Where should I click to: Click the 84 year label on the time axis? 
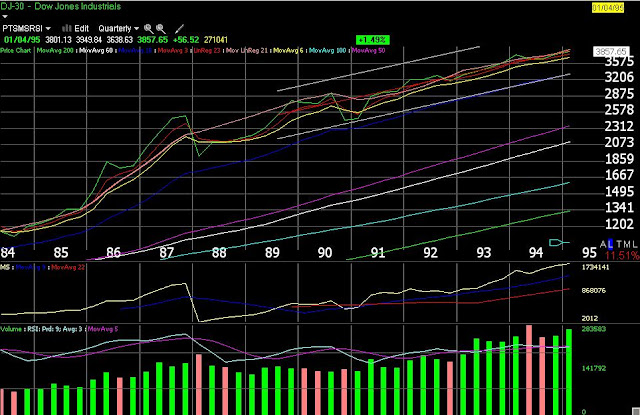[8, 253]
